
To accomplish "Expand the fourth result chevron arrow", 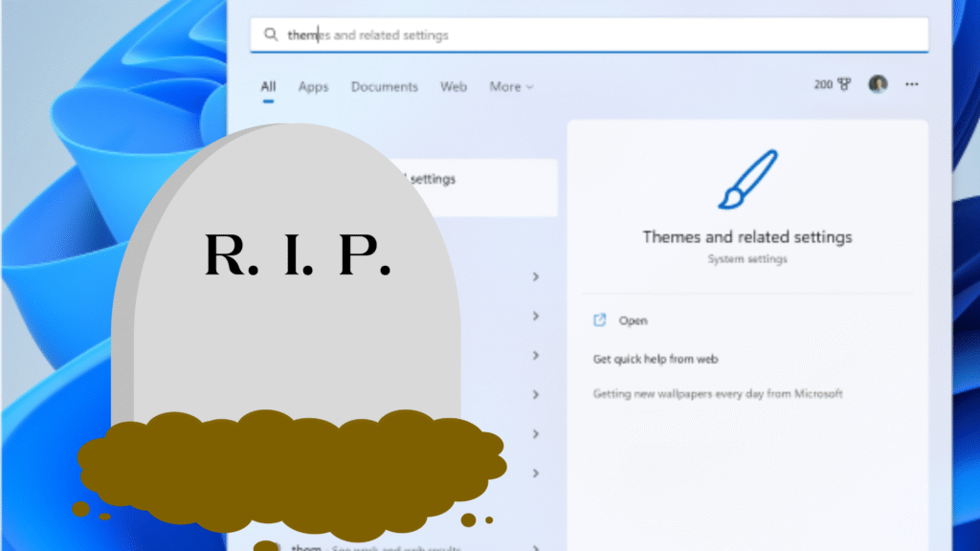I will coord(536,394).
